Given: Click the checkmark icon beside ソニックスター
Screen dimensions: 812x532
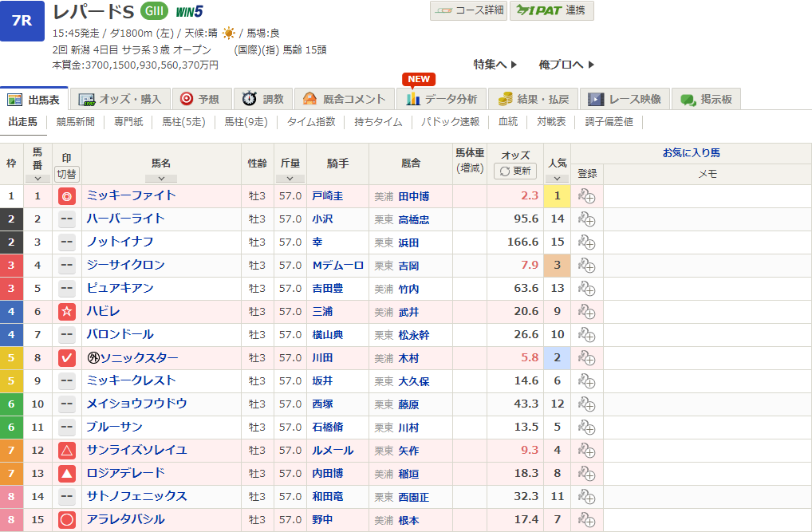Looking at the screenshot, I should tap(66, 358).
